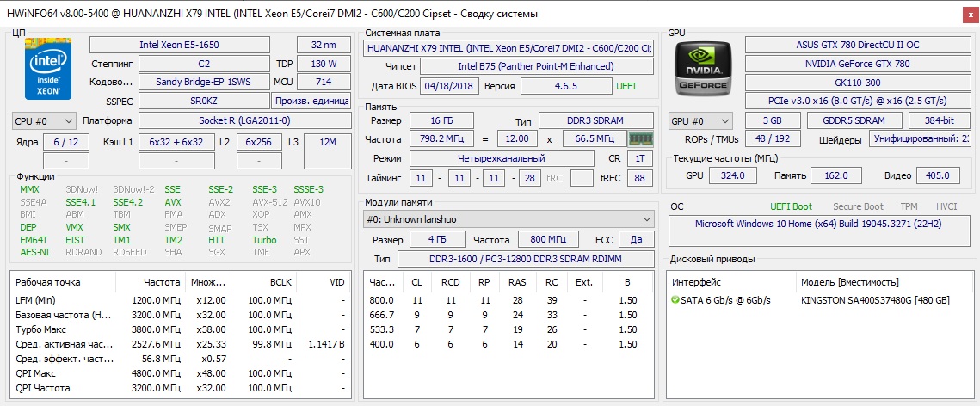This screenshot has height=406, width=980.
Task: Select the LFM (Min) row
Action: [181, 300]
